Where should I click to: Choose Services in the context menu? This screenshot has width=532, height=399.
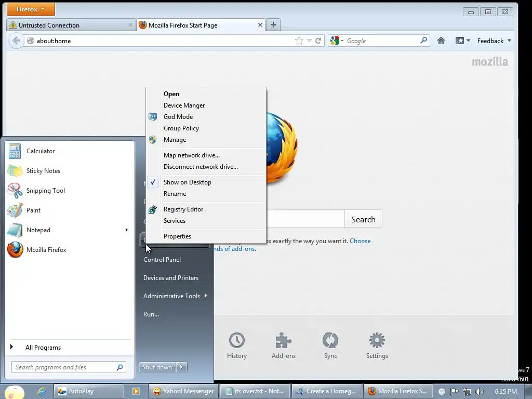click(x=206, y=221)
